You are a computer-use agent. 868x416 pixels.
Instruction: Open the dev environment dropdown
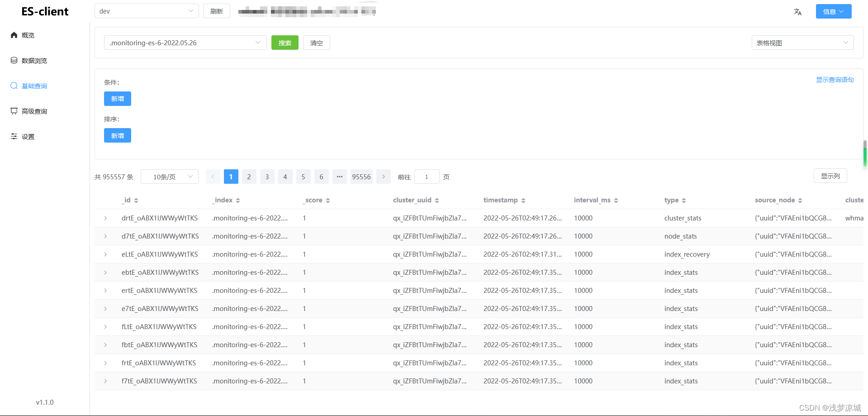click(x=146, y=11)
